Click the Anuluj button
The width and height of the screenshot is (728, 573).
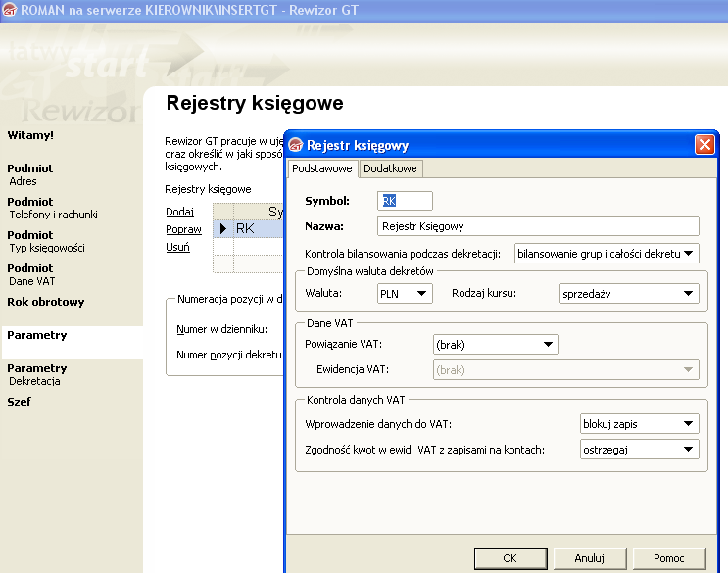pos(590,558)
